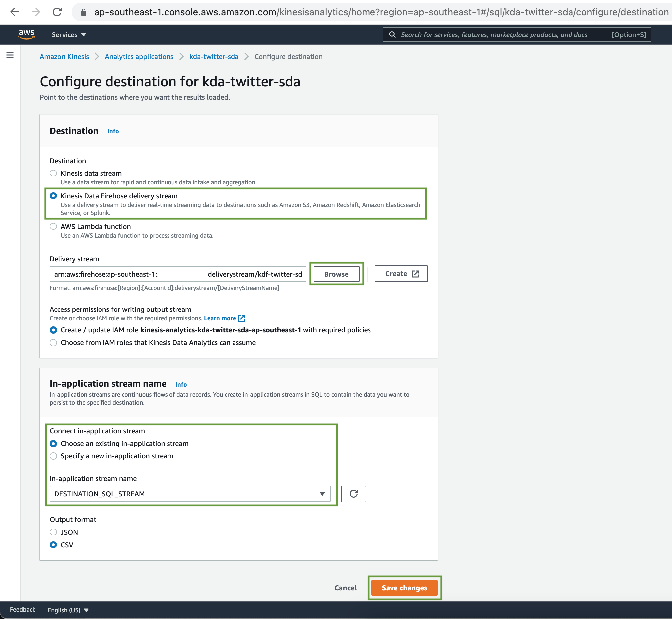This screenshot has height=619, width=672.
Task: Click the Save changes button
Action: [x=404, y=588]
